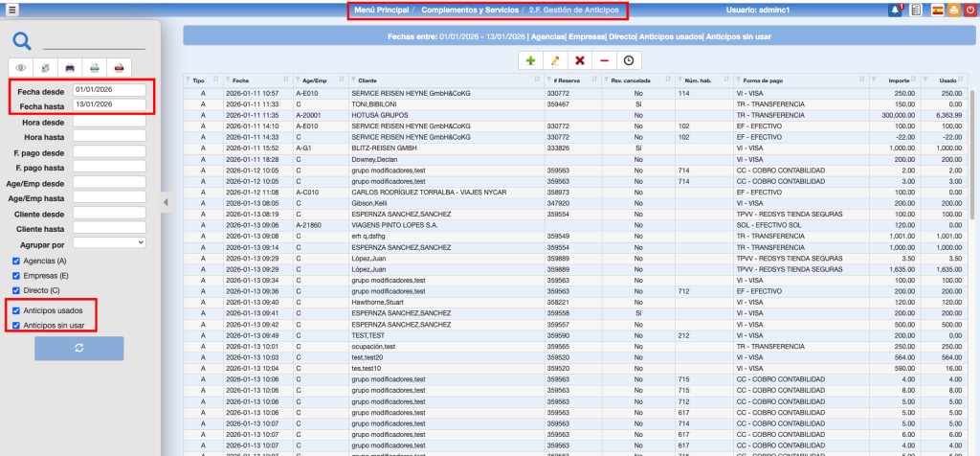Click the blue refresh button
Image resolution: width=980 pixels, height=456 pixels.
click(78, 349)
